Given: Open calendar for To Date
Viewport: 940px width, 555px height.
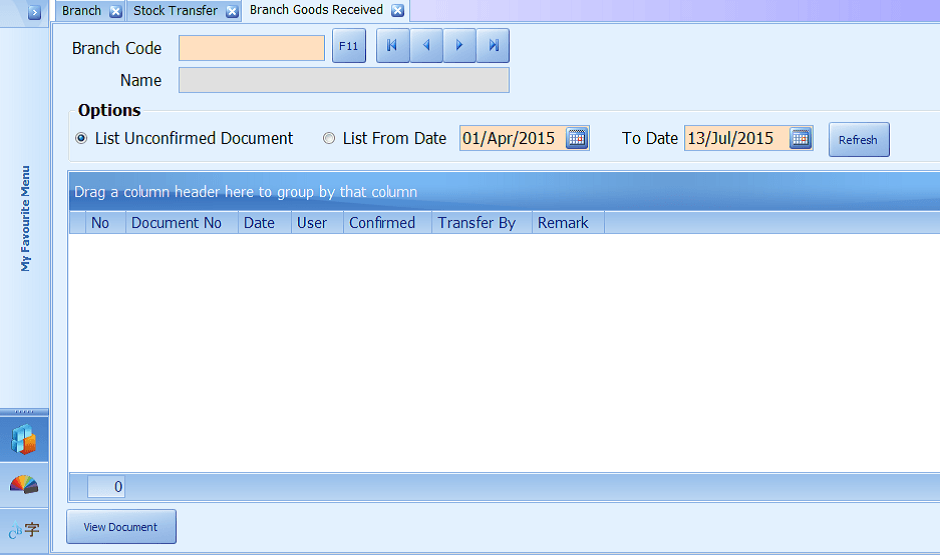Looking at the screenshot, I should (x=800, y=138).
